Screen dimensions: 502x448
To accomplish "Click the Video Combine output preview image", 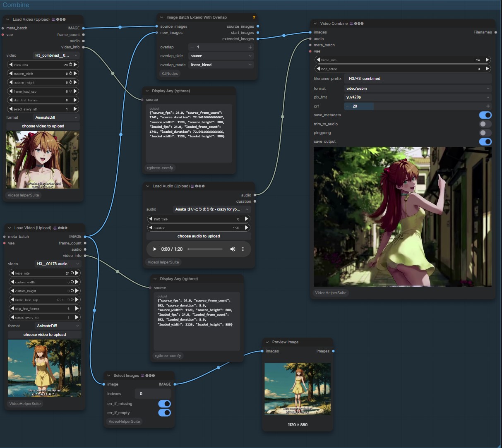I will [403, 217].
